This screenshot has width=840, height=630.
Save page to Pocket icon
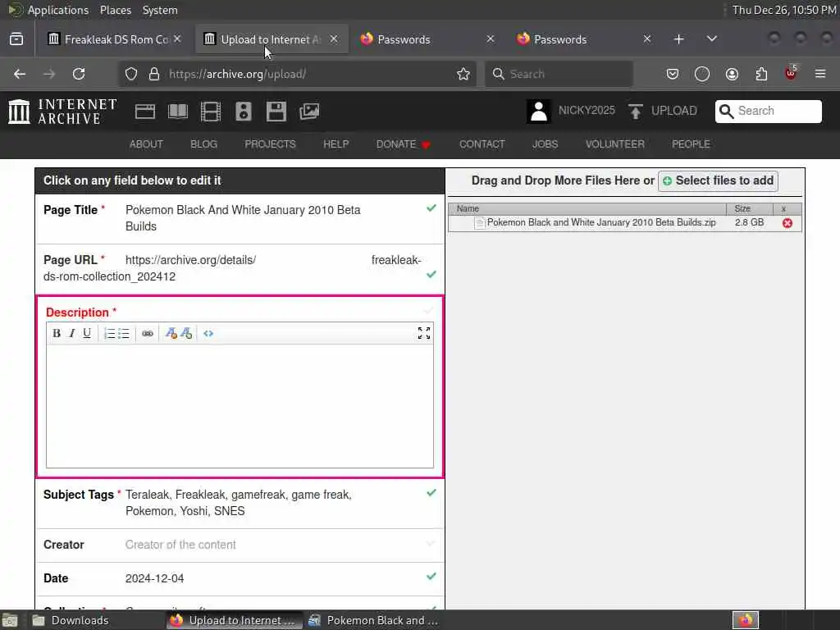pos(673,74)
